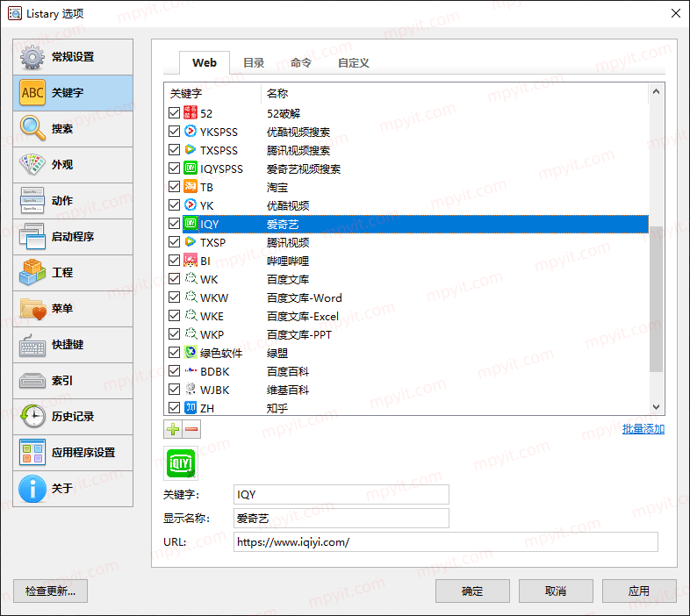This screenshot has height=616, width=690.
Task: Click the keyword list scrollbar thumb
Action: click(x=656, y=299)
